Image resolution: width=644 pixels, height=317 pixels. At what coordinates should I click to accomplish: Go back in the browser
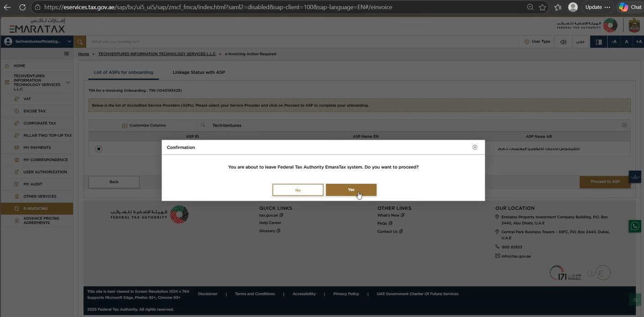pos(7,7)
